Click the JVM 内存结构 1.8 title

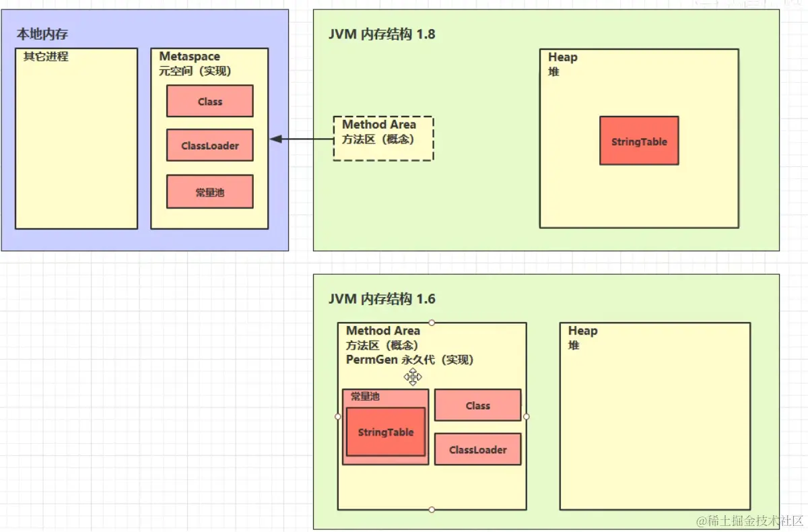[x=382, y=34]
